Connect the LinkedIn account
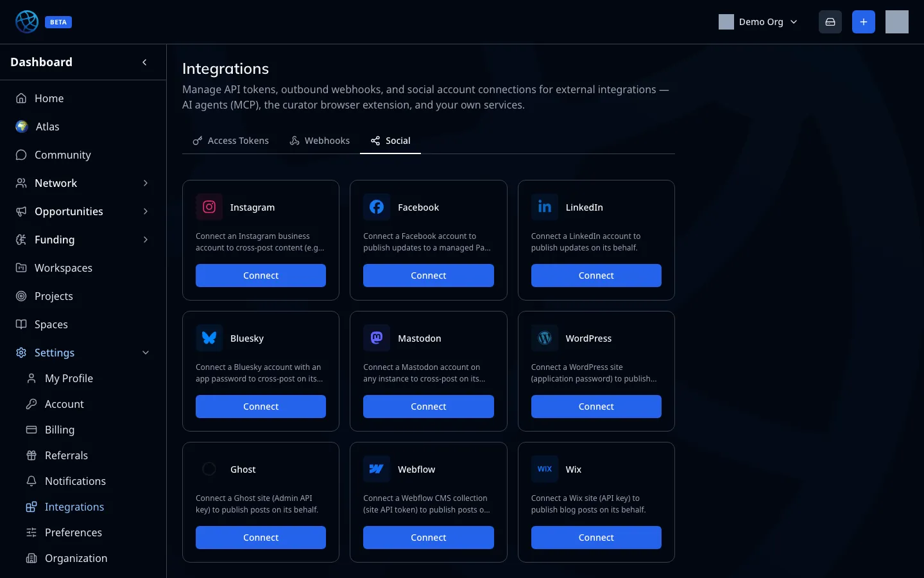 click(x=596, y=276)
